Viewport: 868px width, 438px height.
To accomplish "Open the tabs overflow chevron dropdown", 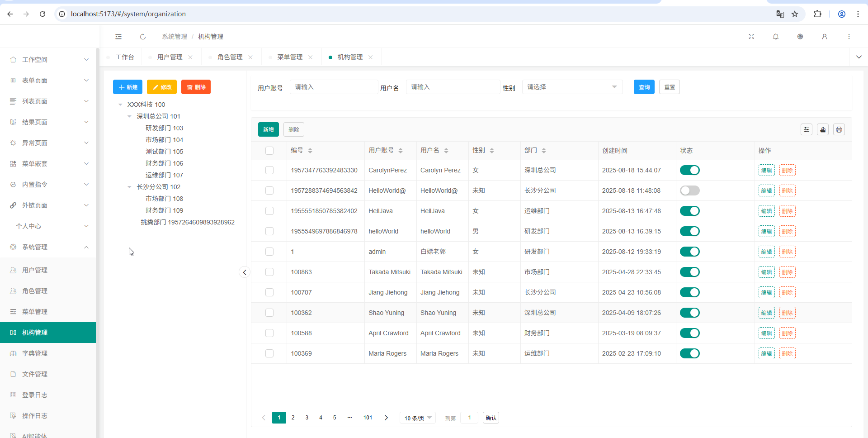I will tap(859, 57).
